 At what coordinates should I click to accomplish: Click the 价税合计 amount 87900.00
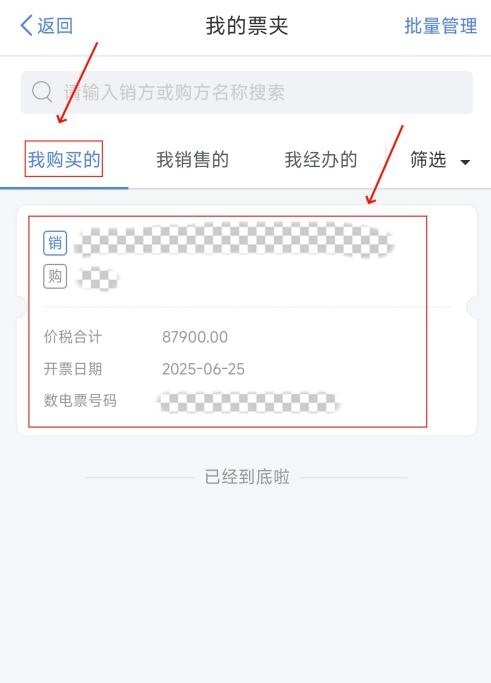pyautogui.click(x=195, y=337)
